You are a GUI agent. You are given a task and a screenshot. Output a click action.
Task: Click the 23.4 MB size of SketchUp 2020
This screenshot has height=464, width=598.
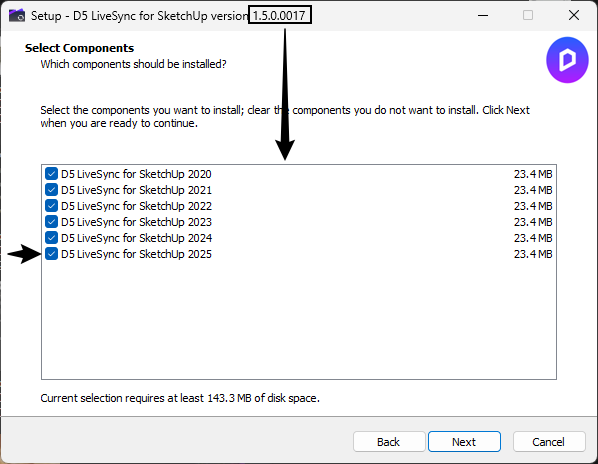pyautogui.click(x=533, y=174)
